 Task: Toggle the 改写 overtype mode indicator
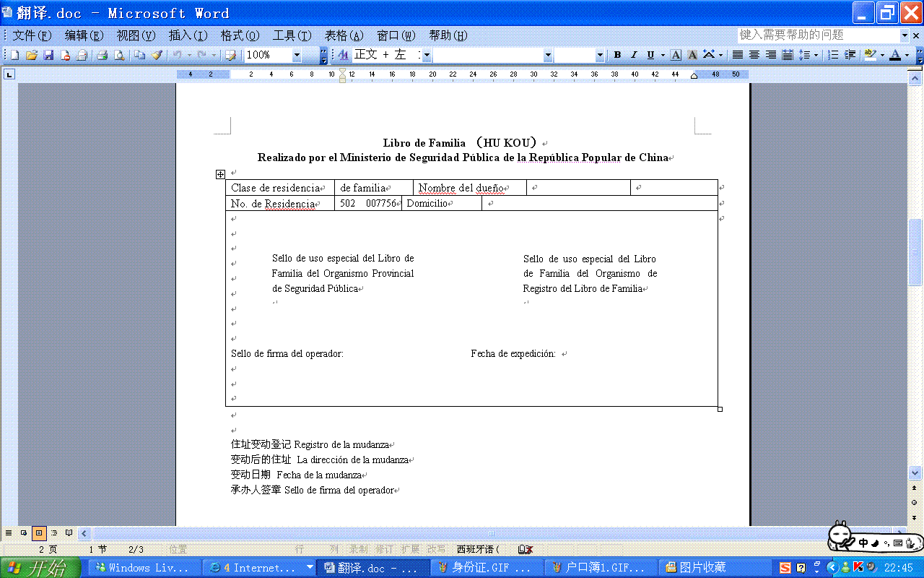[x=436, y=550]
